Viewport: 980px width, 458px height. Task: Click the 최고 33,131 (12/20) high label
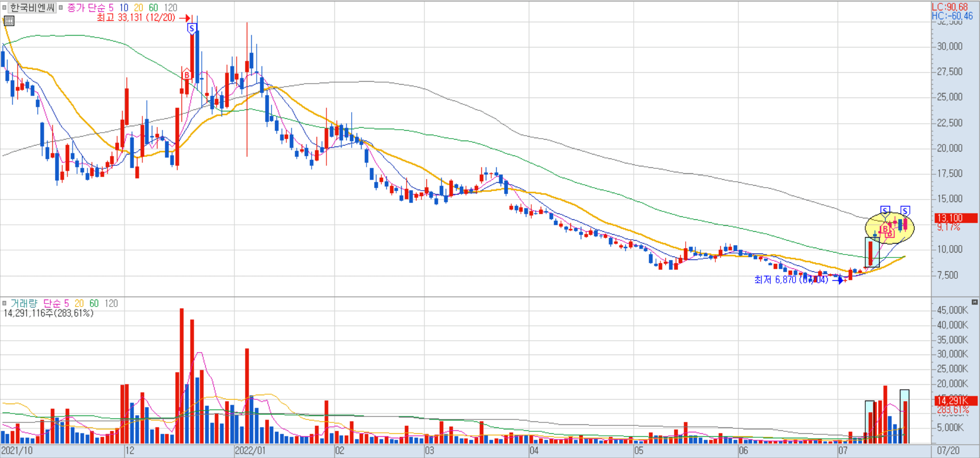[136, 17]
